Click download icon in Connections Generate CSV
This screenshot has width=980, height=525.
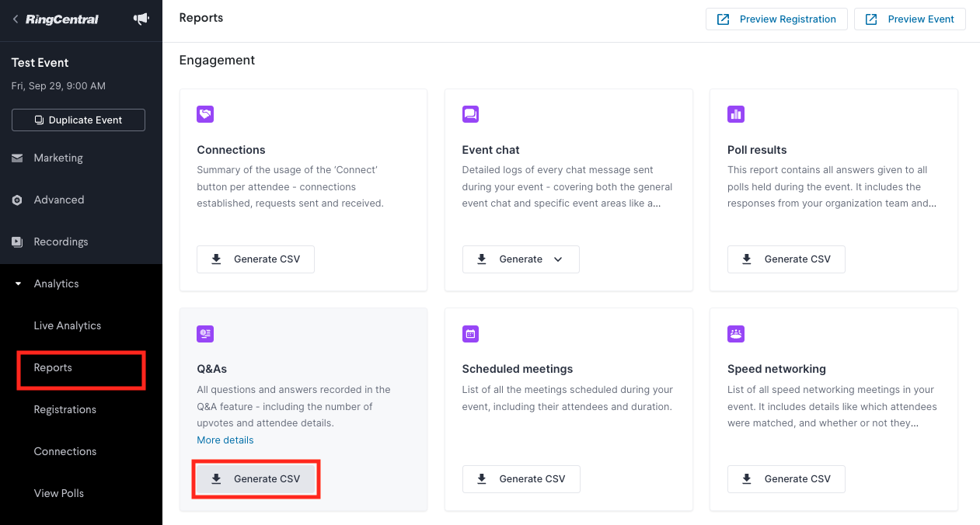pos(217,259)
